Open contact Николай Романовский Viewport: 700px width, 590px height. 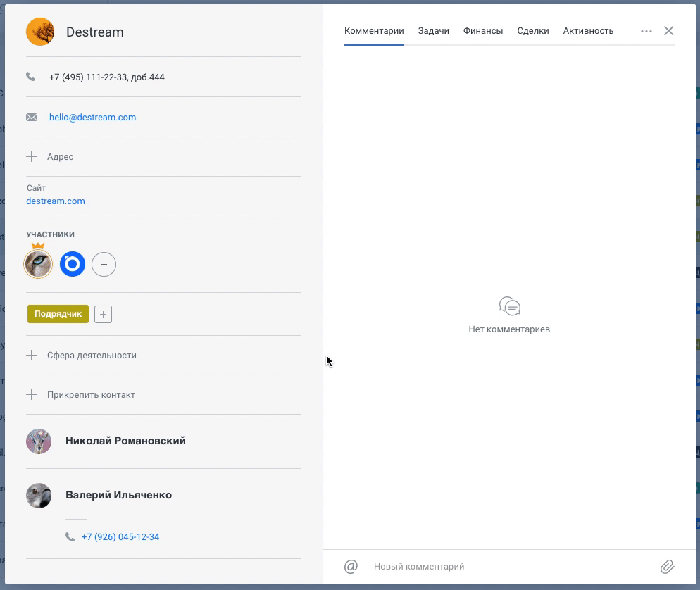(x=125, y=441)
